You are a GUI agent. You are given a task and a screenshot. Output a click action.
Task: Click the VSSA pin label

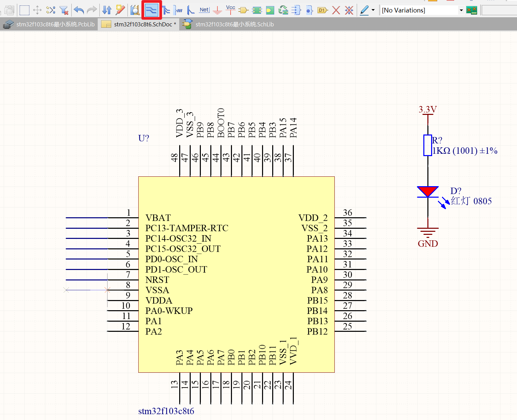pyautogui.click(x=157, y=290)
